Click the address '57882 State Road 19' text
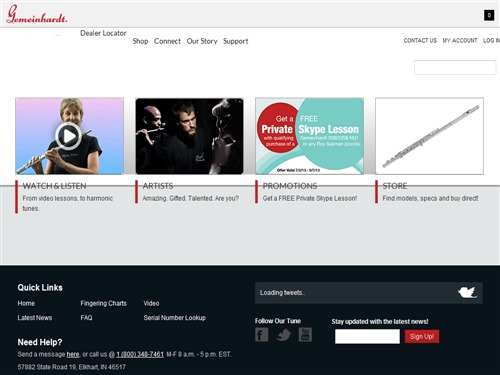 [x=46, y=367]
